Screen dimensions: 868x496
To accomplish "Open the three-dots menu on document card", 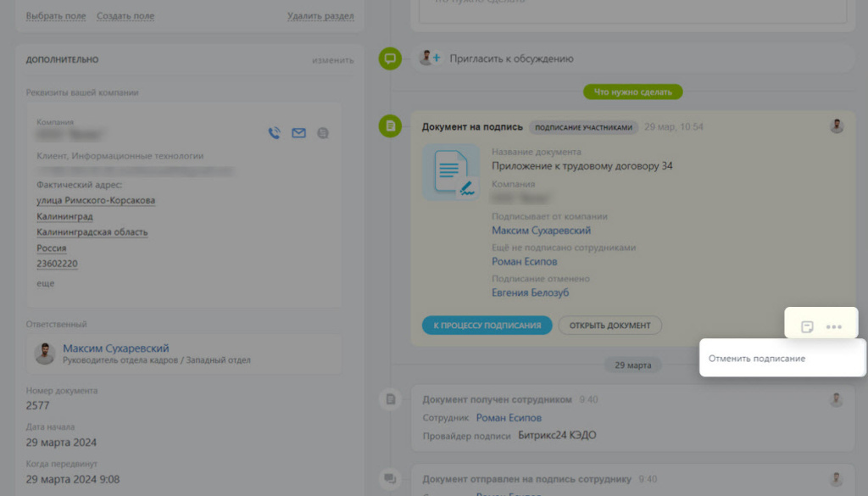I will 834,326.
